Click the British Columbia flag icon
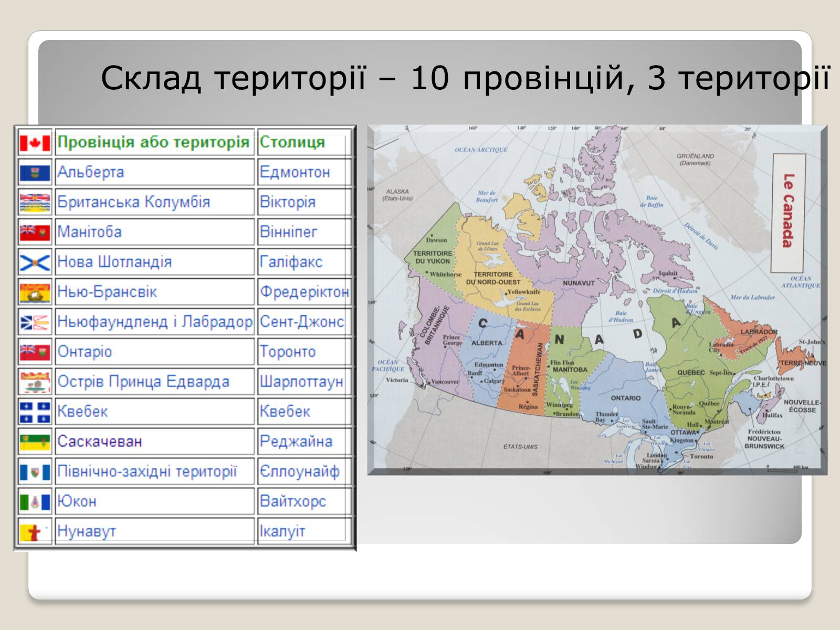This screenshot has width=840, height=630. pos(35,203)
